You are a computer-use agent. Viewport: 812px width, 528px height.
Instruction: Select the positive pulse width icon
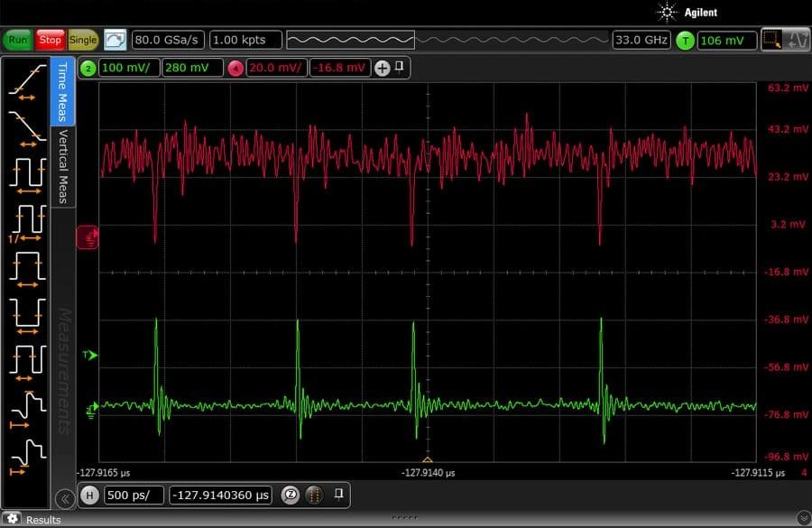27,270
